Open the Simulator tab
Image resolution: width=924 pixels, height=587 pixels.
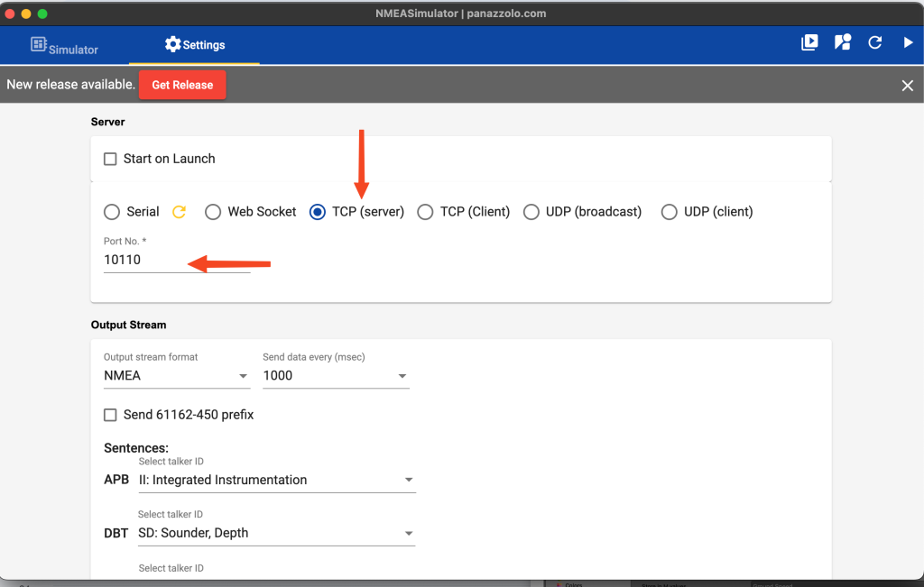pos(65,45)
